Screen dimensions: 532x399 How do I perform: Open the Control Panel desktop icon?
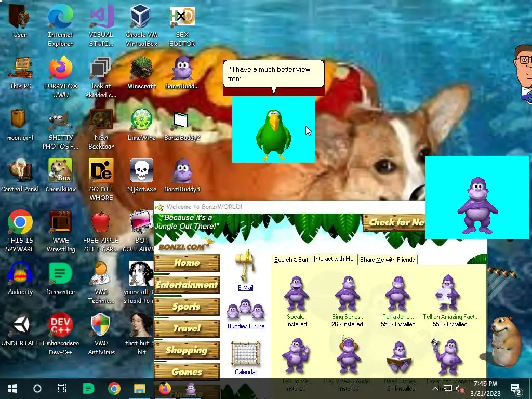coord(20,176)
